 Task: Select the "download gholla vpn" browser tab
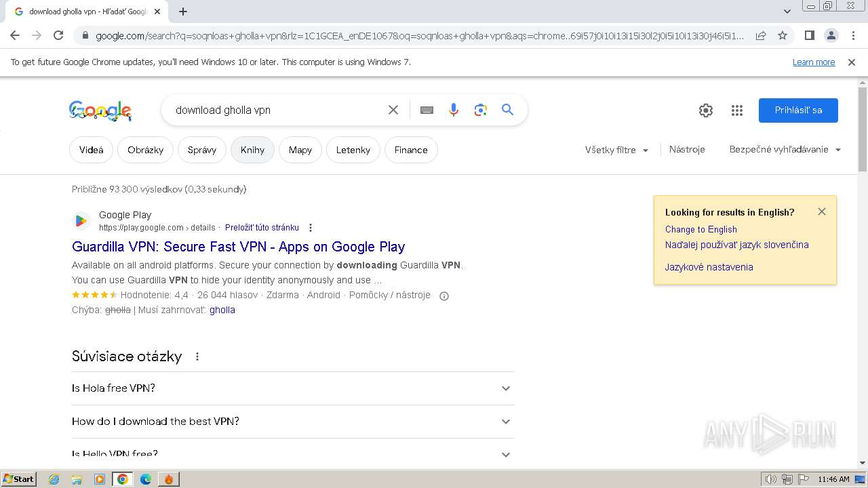(x=88, y=12)
